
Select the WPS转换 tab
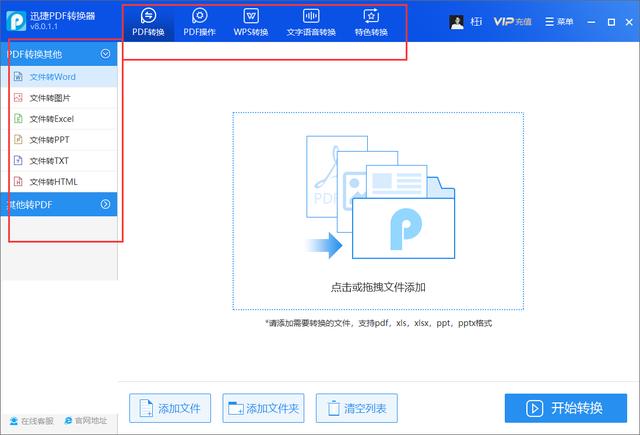251,22
